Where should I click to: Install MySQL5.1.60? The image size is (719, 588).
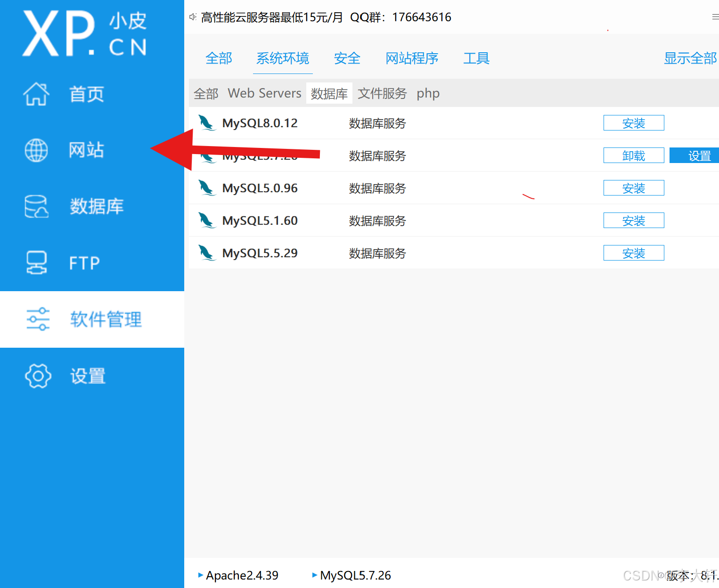coord(634,220)
